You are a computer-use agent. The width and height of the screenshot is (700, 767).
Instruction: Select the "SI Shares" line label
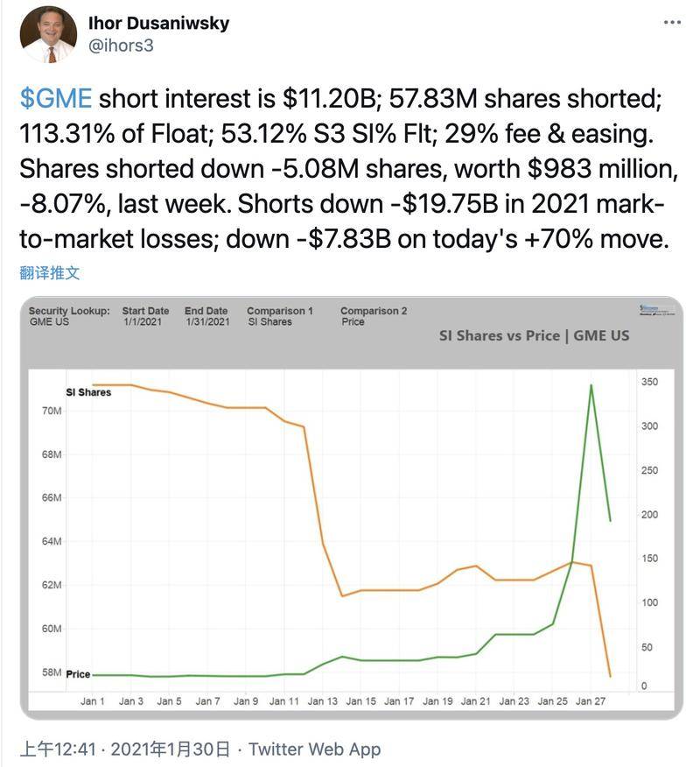pyautogui.click(x=88, y=392)
